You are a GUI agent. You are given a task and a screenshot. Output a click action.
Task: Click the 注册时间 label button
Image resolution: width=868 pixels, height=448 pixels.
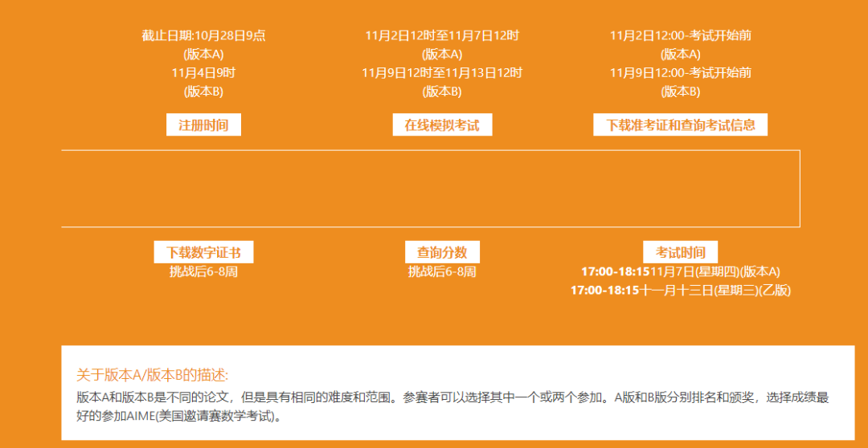click(203, 125)
